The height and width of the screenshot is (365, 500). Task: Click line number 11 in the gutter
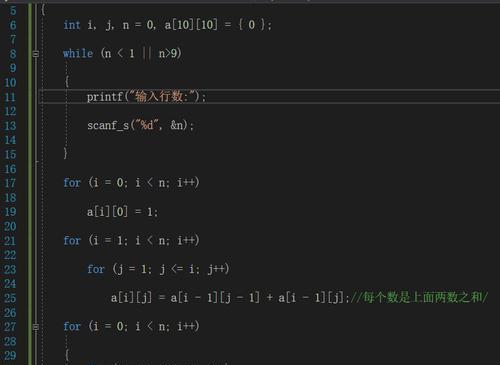[10, 97]
